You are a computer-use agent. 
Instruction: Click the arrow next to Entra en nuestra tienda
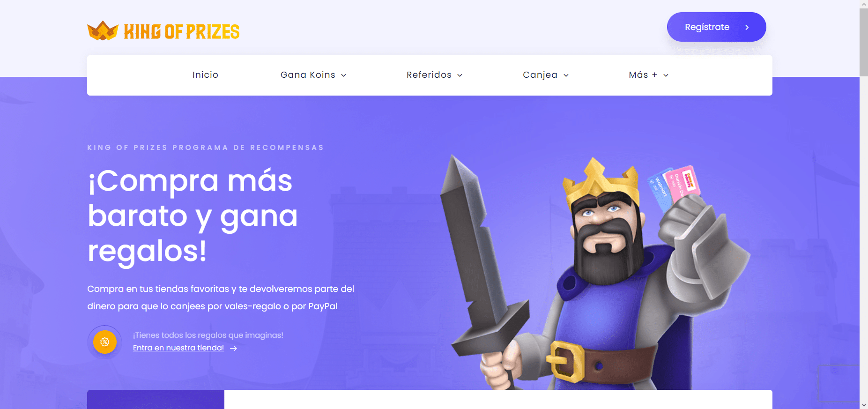point(233,348)
